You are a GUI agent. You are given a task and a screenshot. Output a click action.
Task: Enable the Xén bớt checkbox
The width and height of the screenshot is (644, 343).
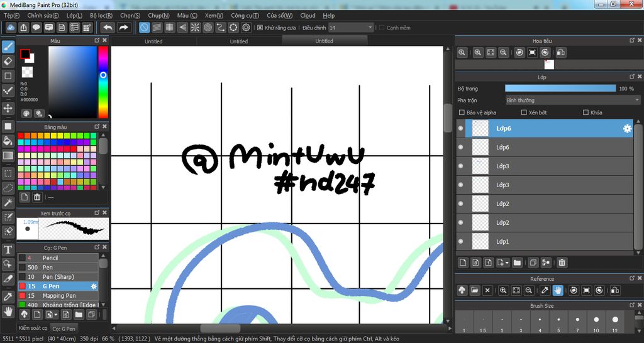[x=524, y=112]
